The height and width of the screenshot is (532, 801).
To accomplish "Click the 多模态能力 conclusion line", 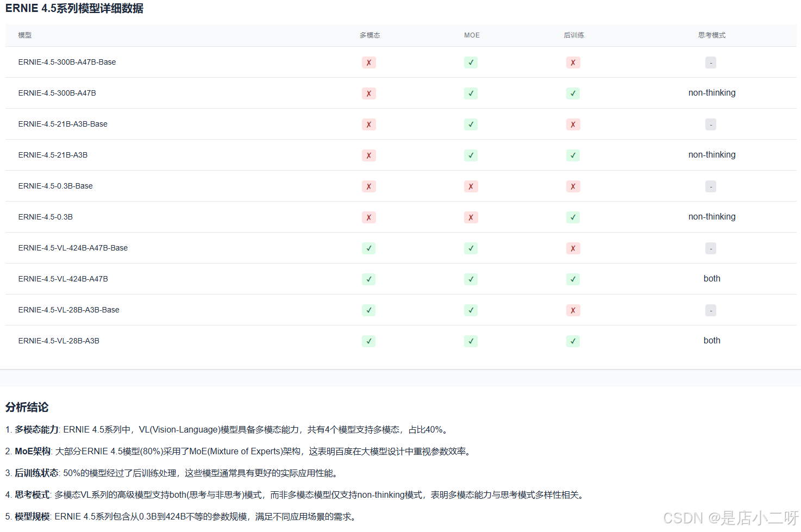I will pos(228,430).
